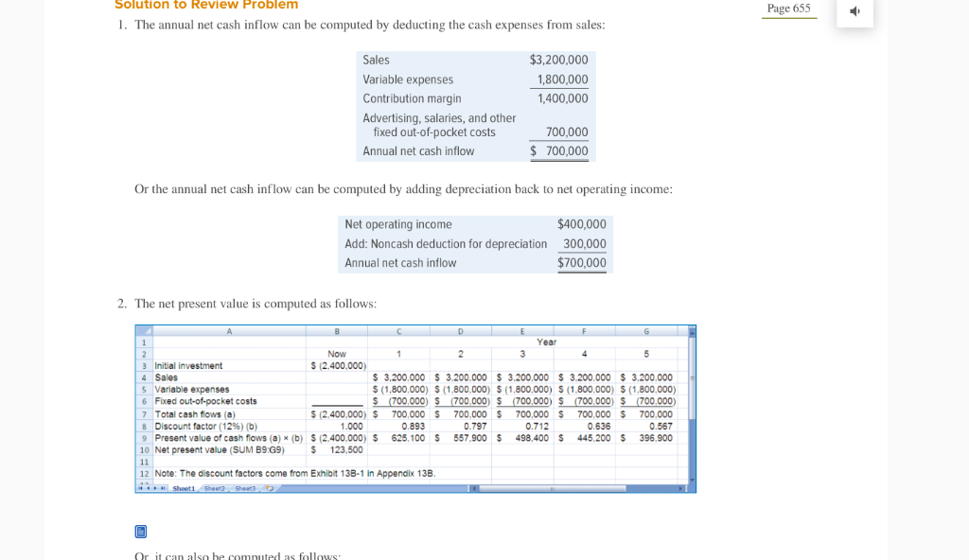Click the discount factor 0.567 cell
This screenshot has width=969, height=560.
click(661, 427)
